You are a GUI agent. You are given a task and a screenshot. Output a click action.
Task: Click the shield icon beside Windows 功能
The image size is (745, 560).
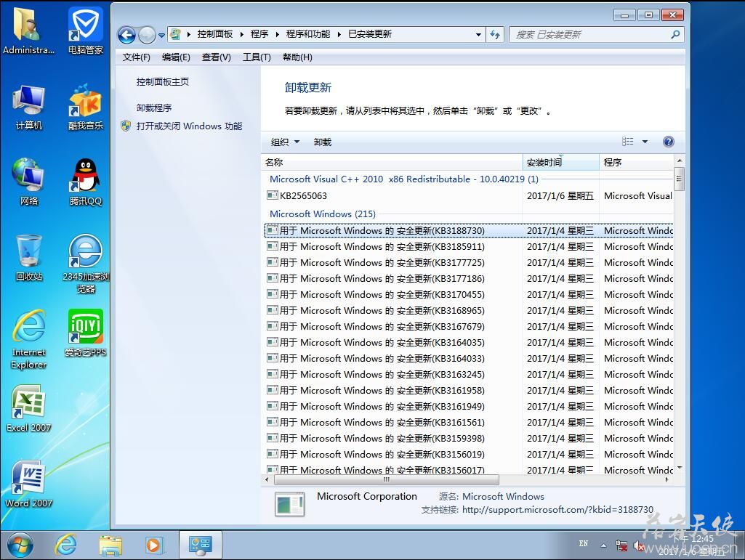[126, 126]
